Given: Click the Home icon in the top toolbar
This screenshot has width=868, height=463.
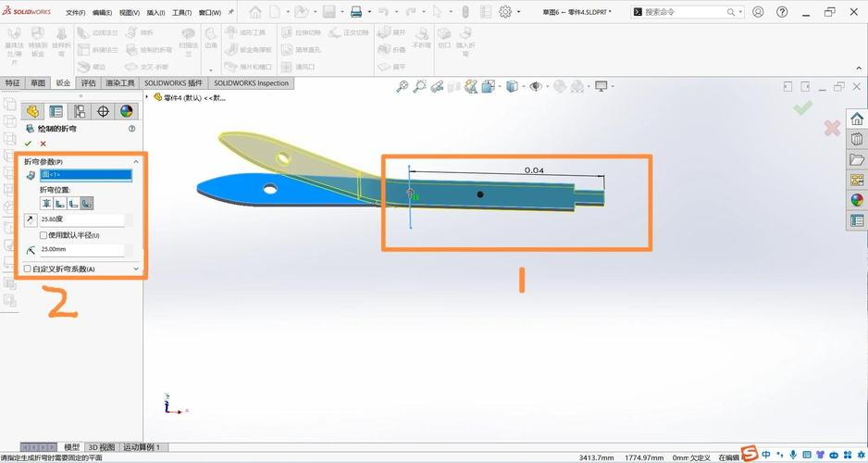Looking at the screenshot, I should tap(255, 12).
